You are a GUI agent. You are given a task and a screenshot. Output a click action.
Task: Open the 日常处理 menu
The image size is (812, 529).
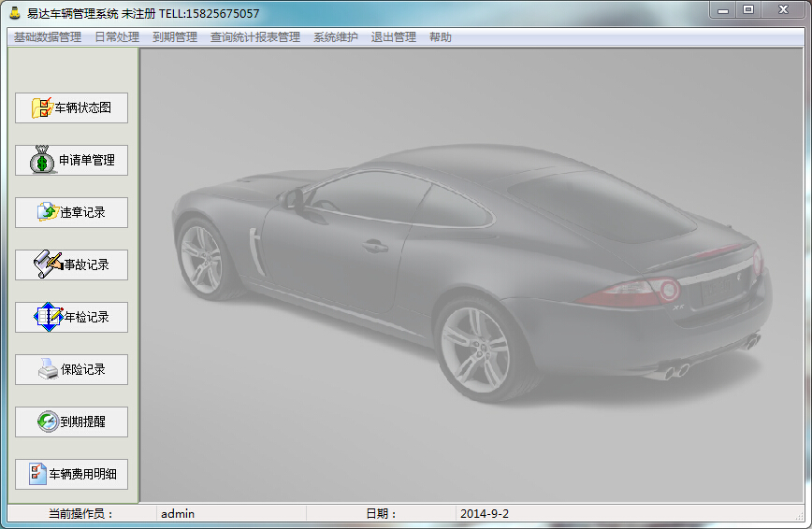117,37
